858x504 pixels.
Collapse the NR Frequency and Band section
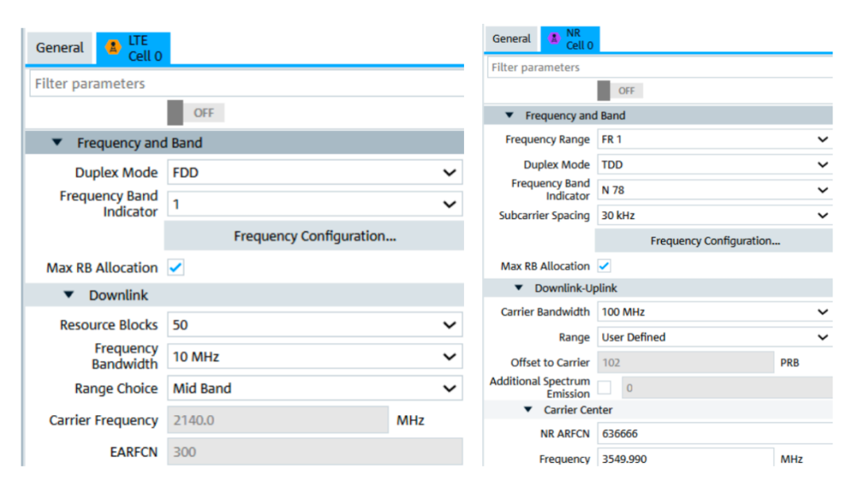(x=509, y=115)
